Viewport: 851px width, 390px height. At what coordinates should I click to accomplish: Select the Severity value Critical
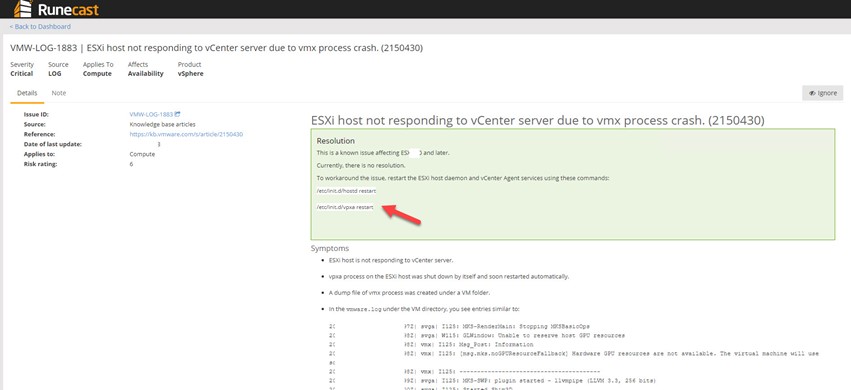pyautogui.click(x=22, y=74)
